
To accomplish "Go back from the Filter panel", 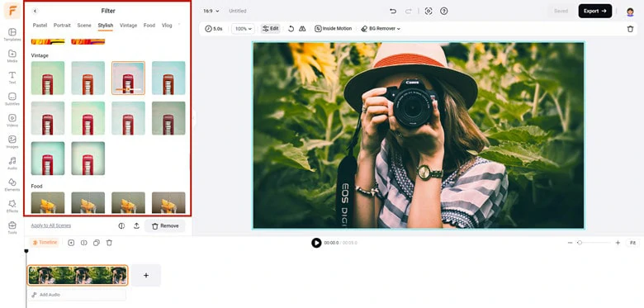I will click(x=35, y=11).
